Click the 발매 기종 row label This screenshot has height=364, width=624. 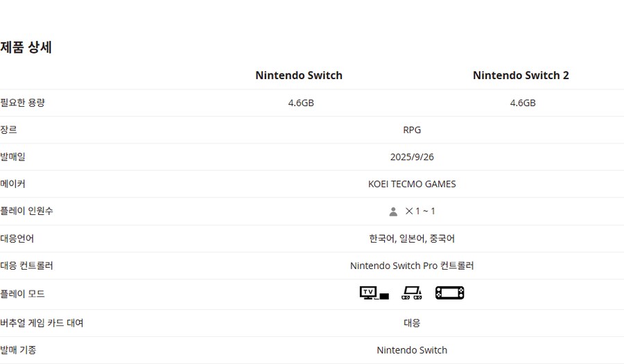18,350
